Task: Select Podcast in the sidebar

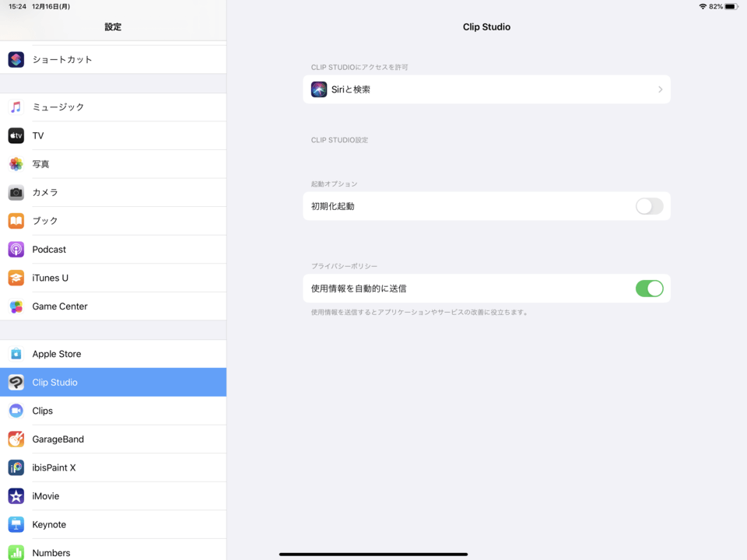Action: [x=114, y=250]
